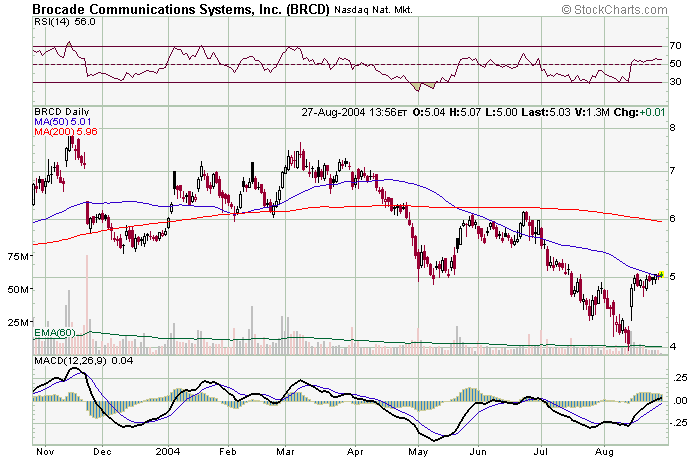Click the price axis label 7
This screenshot has width=700, height=462.
pos(672,171)
